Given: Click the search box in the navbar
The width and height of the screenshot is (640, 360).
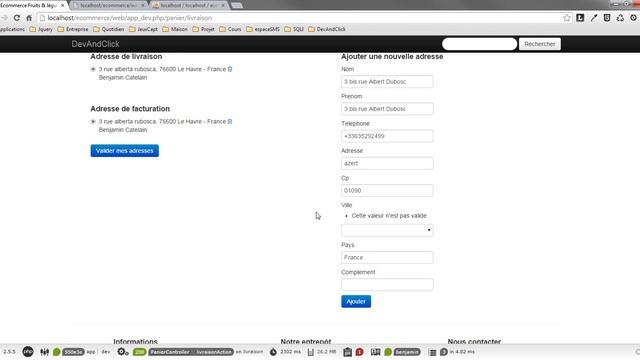Looking at the screenshot, I should point(479,44).
